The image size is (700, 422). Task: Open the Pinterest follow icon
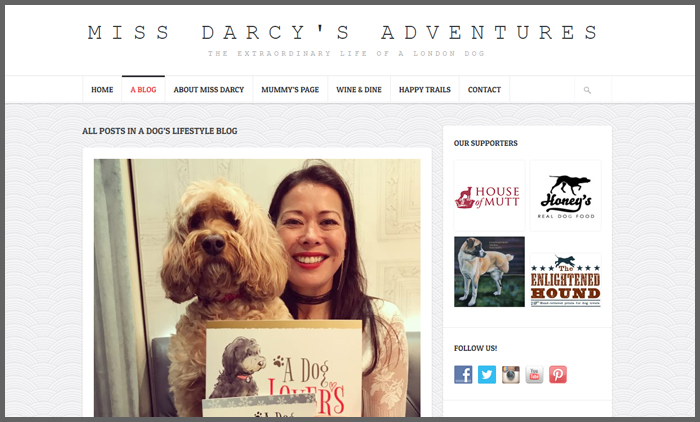point(558,374)
